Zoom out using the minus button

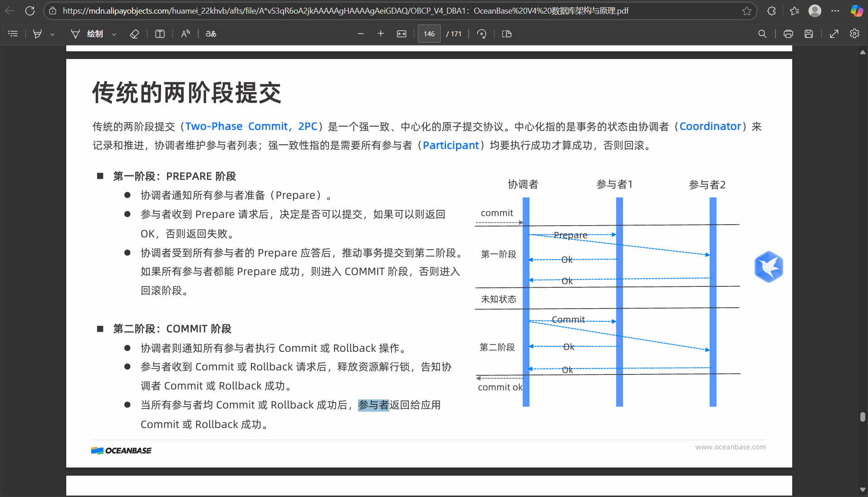(x=361, y=34)
